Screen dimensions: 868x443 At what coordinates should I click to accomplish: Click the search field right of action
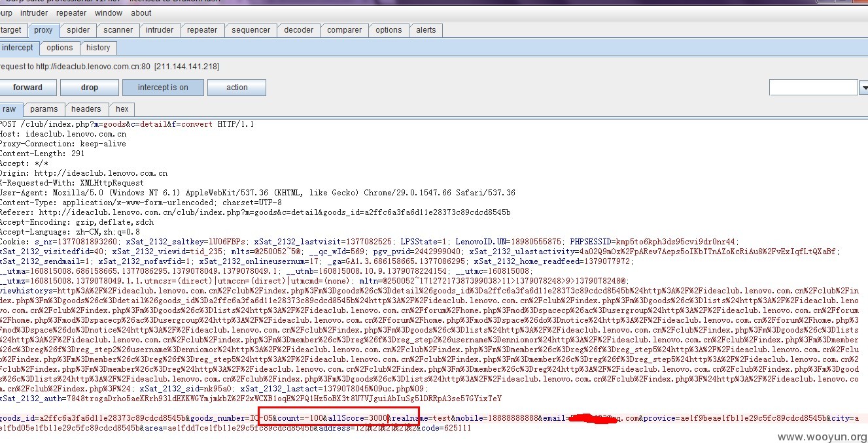click(x=813, y=87)
